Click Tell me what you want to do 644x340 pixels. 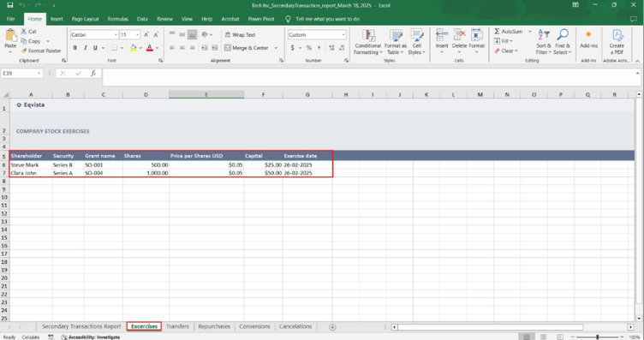coord(327,19)
